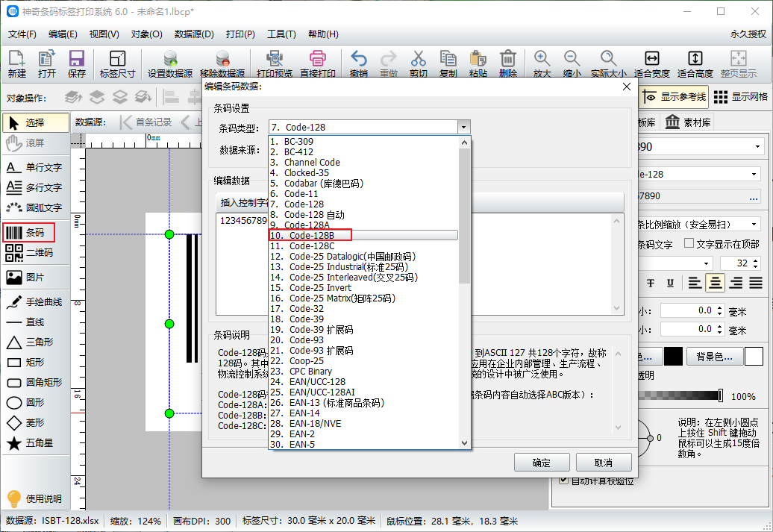
Task: Set right text alignment
Action: 736,283
